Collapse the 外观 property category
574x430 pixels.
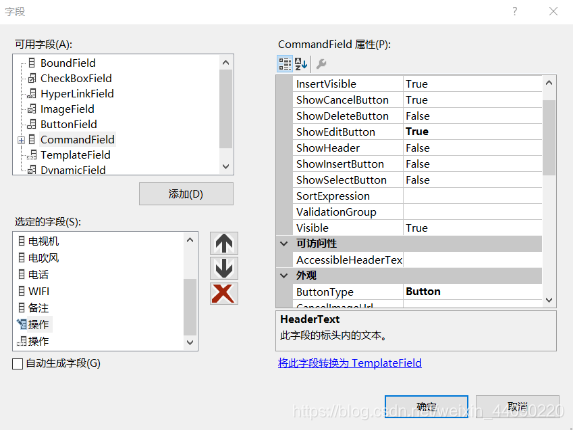[284, 276]
